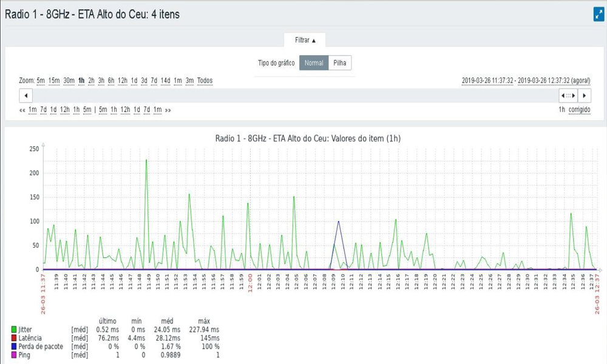The width and height of the screenshot is (607, 364).
Task: Select Normal graph type
Action: pos(314,63)
